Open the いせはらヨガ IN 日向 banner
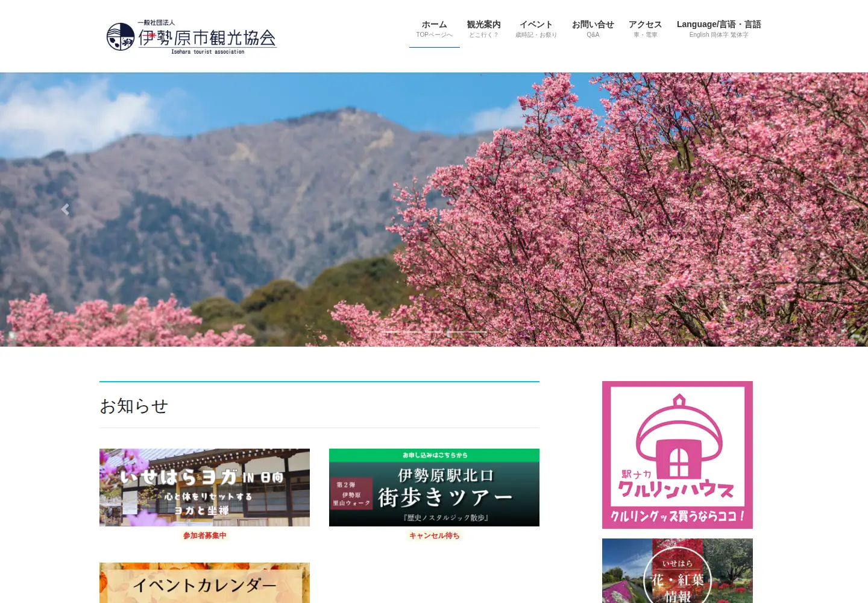This screenshot has width=868, height=603. coord(204,487)
